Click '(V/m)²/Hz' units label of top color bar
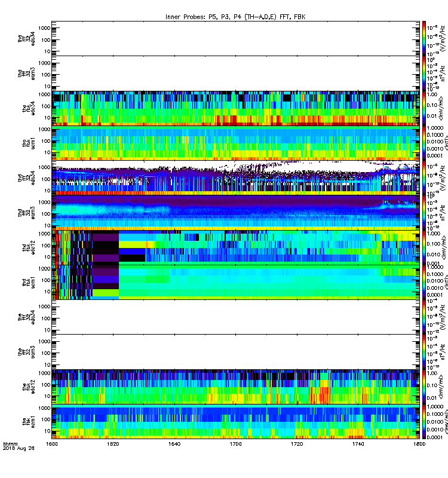 (443, 39)
